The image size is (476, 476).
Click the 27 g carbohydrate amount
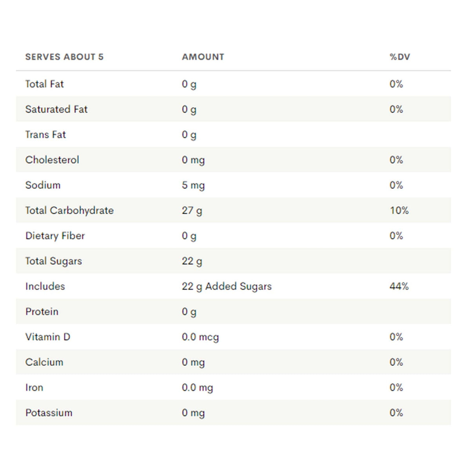192,211
